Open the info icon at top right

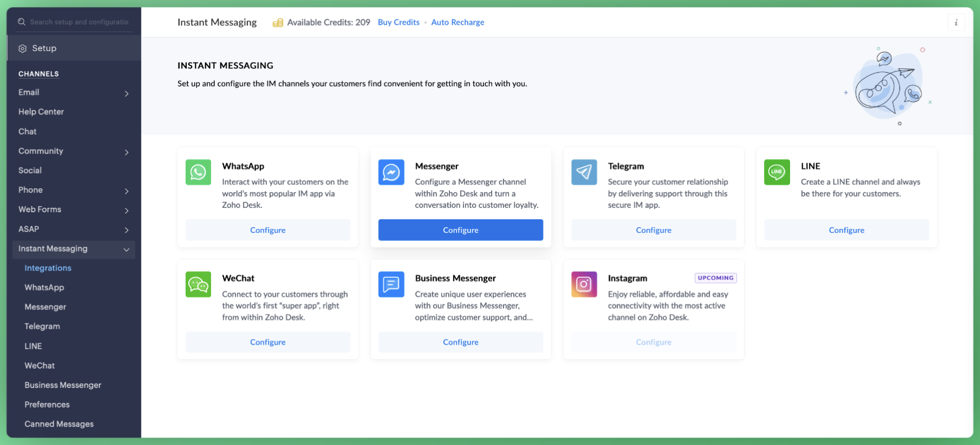[956, 22]
